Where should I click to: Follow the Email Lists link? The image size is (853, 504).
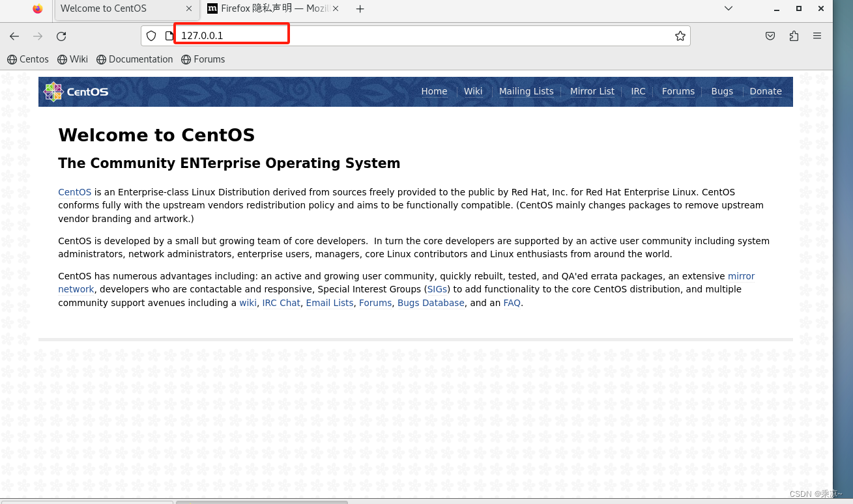click(x=330, y=303)
